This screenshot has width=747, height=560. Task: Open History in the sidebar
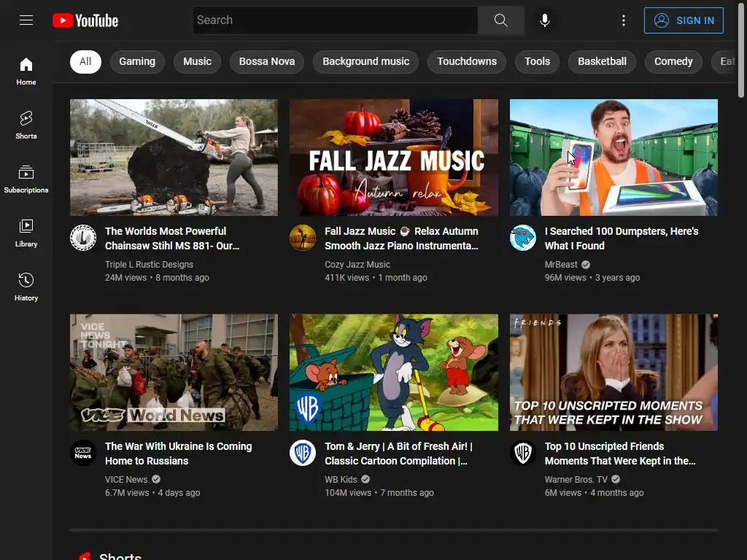coord(26,287)
